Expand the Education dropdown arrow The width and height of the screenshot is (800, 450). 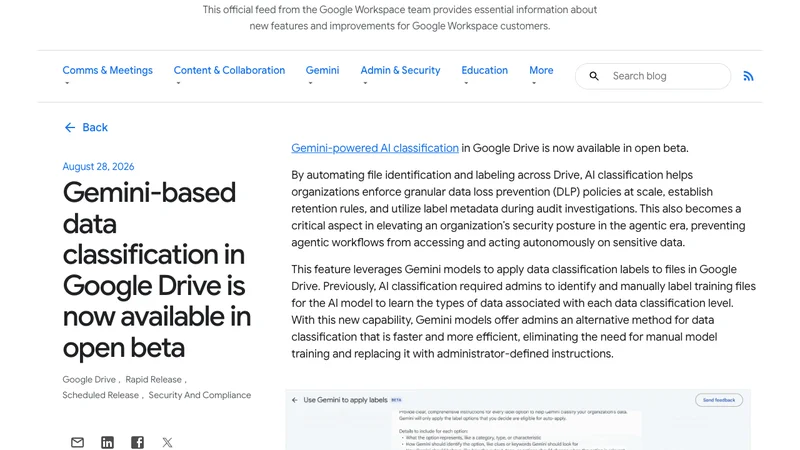pos(466,83)
